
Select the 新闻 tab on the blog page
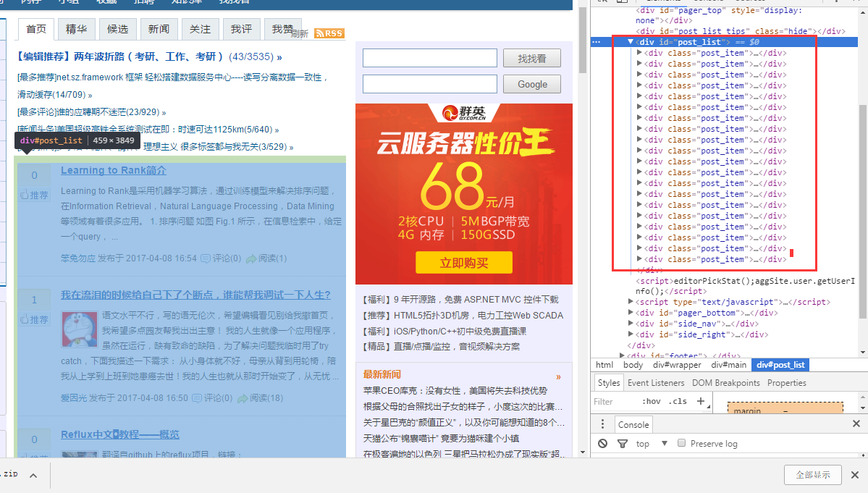(x=159, y=29)
